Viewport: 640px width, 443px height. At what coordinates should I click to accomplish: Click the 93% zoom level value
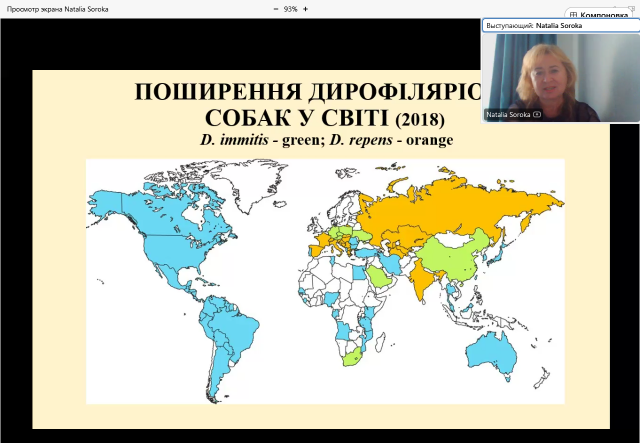click(290, 9)
